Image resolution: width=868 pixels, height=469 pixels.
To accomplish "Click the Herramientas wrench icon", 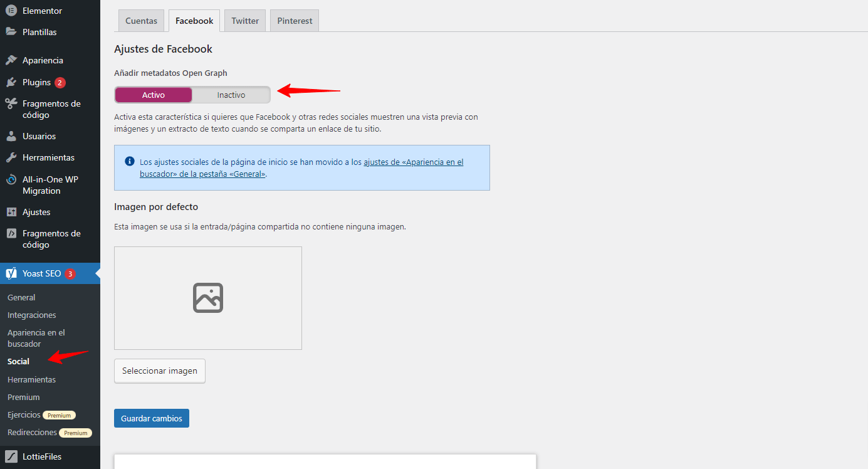I will [11, 157].
